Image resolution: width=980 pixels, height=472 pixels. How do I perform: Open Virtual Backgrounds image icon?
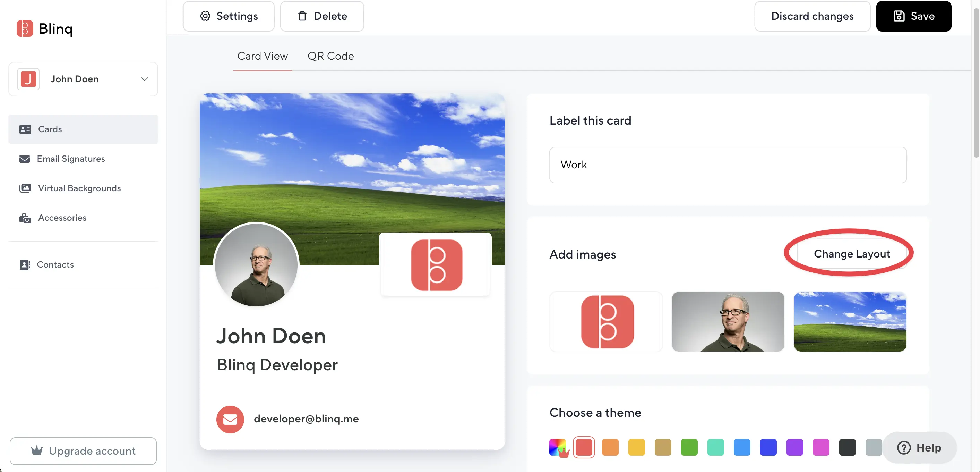[x=25, y=188]
